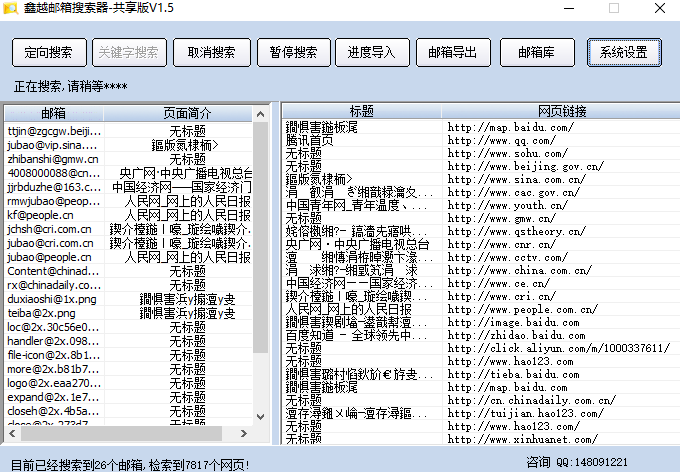Click the http://www.cri.cn/ link row
This screenshot has height=472, width=680.
(481, 296)
